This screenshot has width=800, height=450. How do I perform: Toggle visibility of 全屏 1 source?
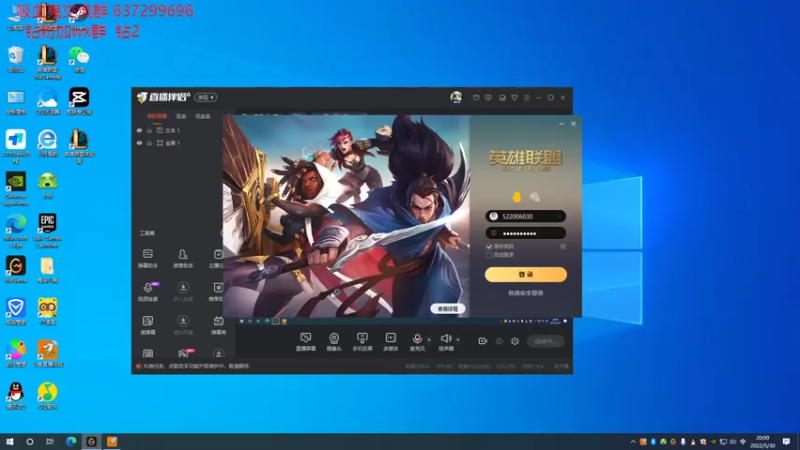point(139,143)
